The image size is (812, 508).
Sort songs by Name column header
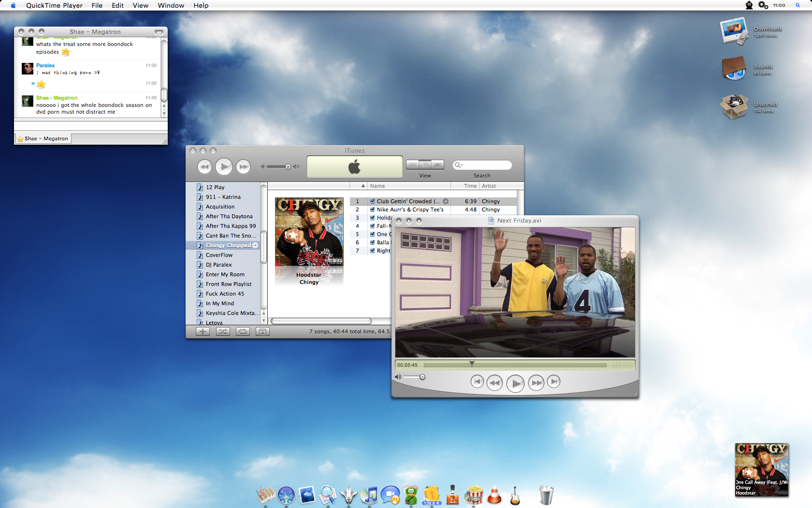coord(409,186)
